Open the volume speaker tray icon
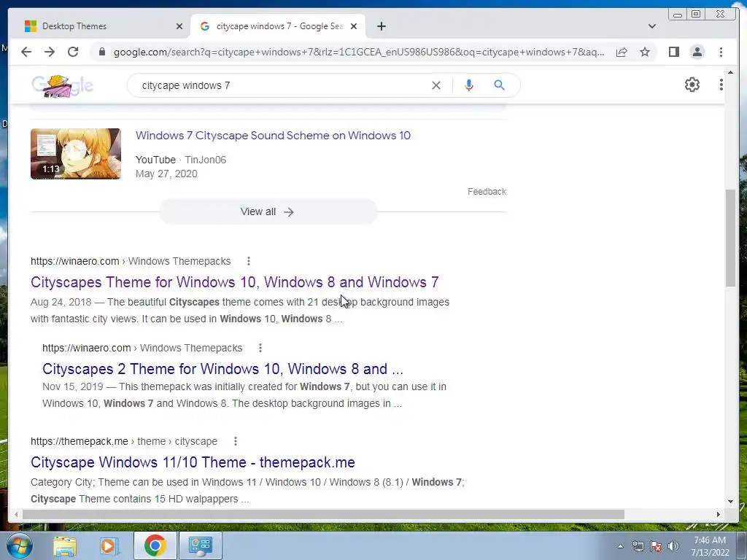 tap(673, 547)
